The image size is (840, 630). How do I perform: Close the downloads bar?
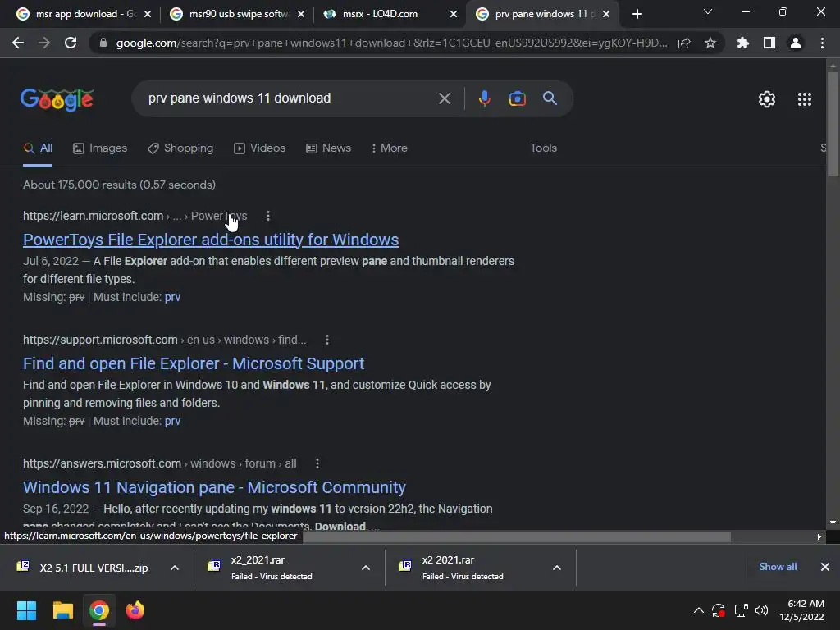(825, 567)
